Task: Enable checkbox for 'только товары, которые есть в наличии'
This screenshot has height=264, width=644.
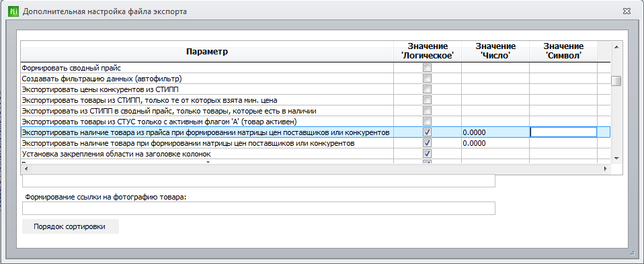Action: (427, 111)
